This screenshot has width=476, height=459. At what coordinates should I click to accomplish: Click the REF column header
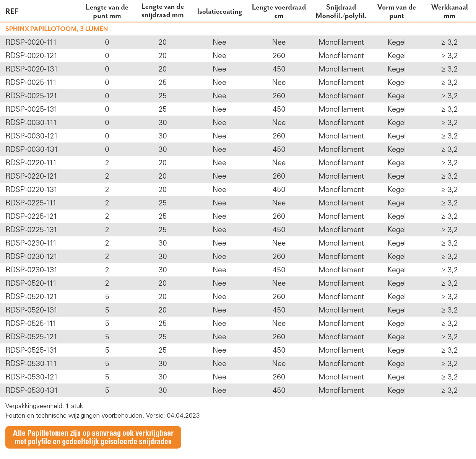[x=12, y=11]
